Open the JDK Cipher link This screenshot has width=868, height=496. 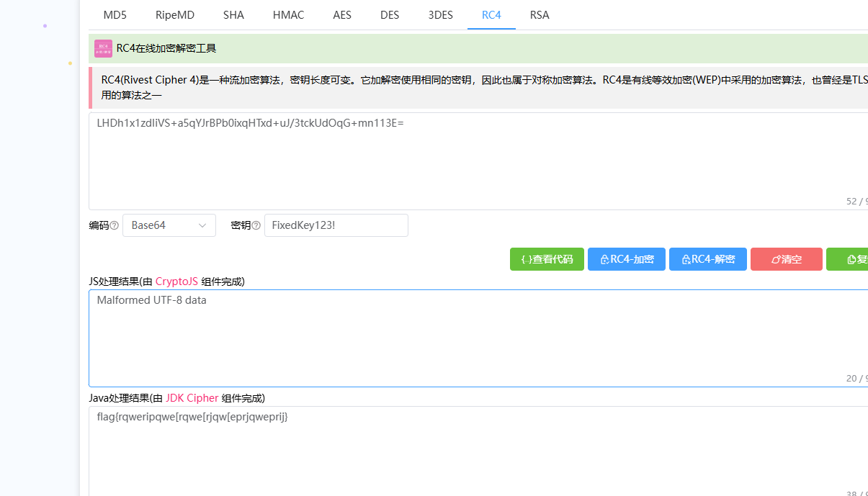(x=192, y=398)
